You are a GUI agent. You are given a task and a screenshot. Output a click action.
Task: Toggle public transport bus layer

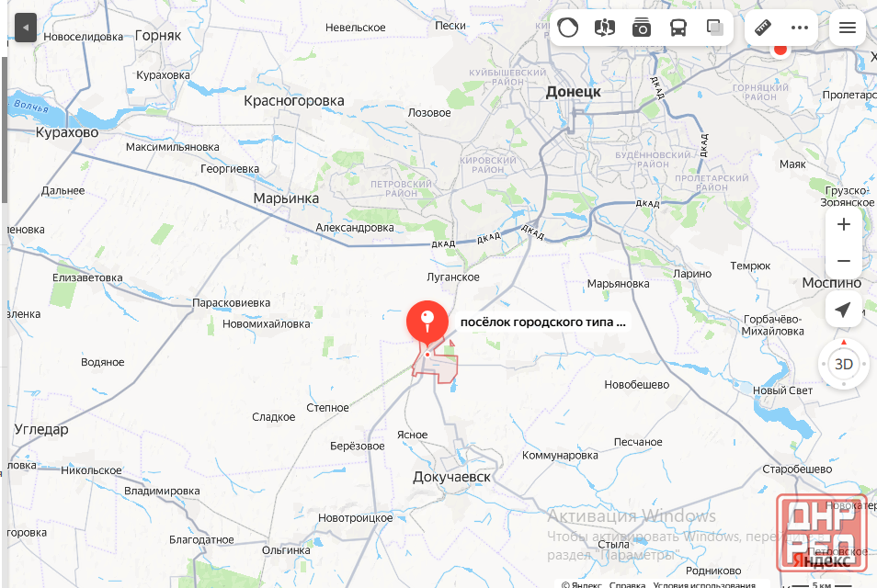(x=678, y=28)
